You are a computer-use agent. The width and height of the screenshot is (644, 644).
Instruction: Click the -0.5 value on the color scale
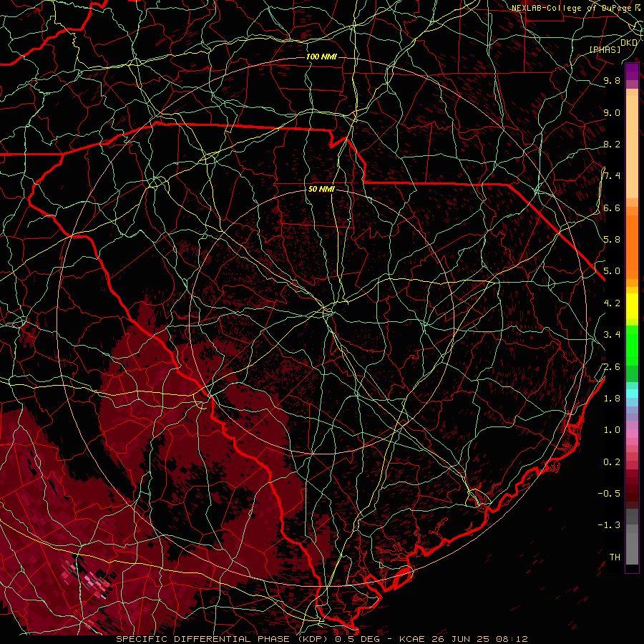click(609, 493)
